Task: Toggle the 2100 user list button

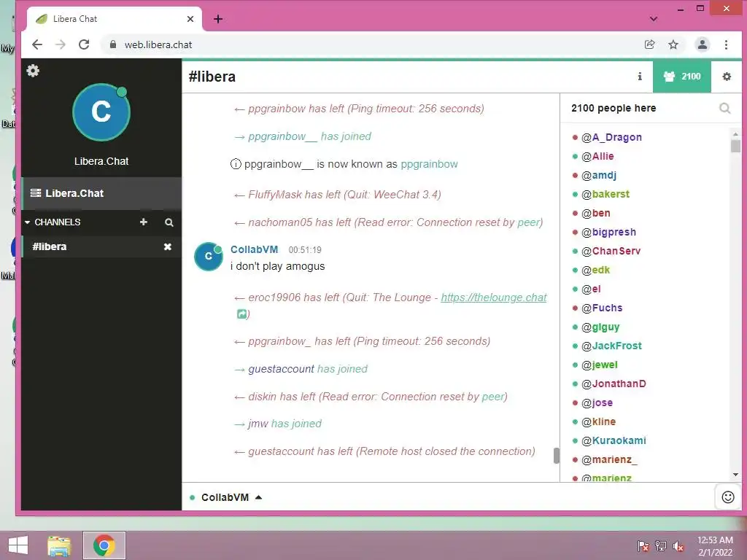Action: 682,76
